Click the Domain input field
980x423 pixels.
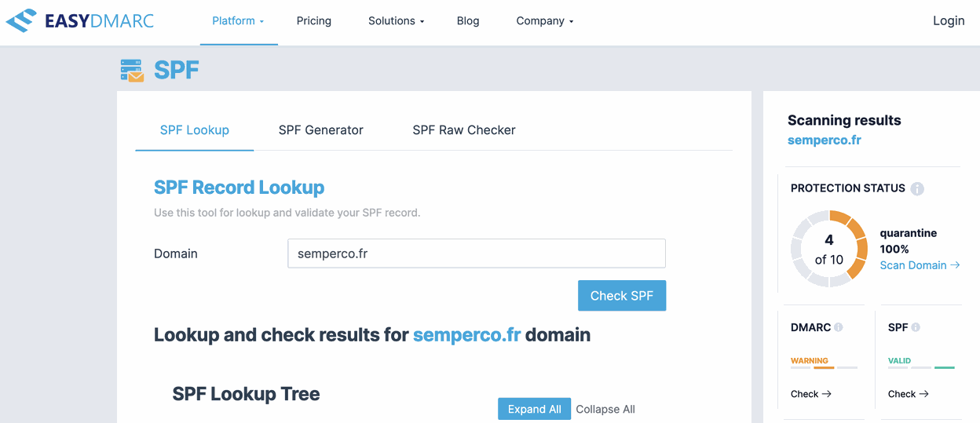pyautogui.click(x=477, y=254)
